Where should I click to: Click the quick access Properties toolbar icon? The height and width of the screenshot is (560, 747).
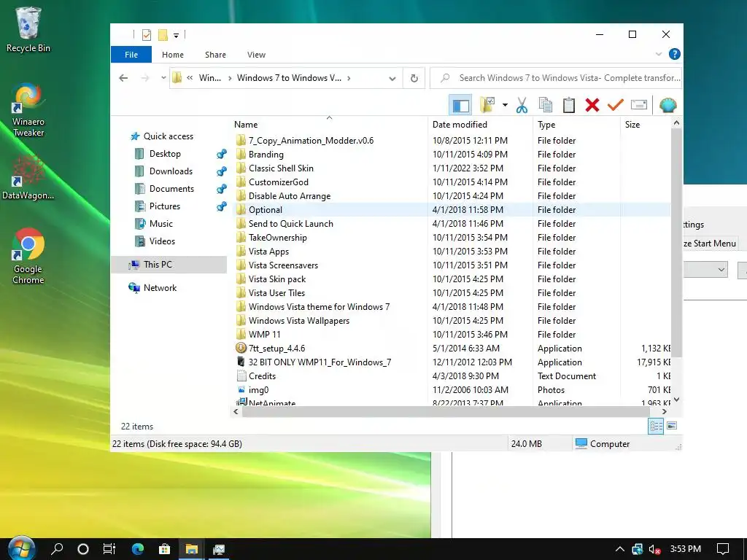(147, 35)
